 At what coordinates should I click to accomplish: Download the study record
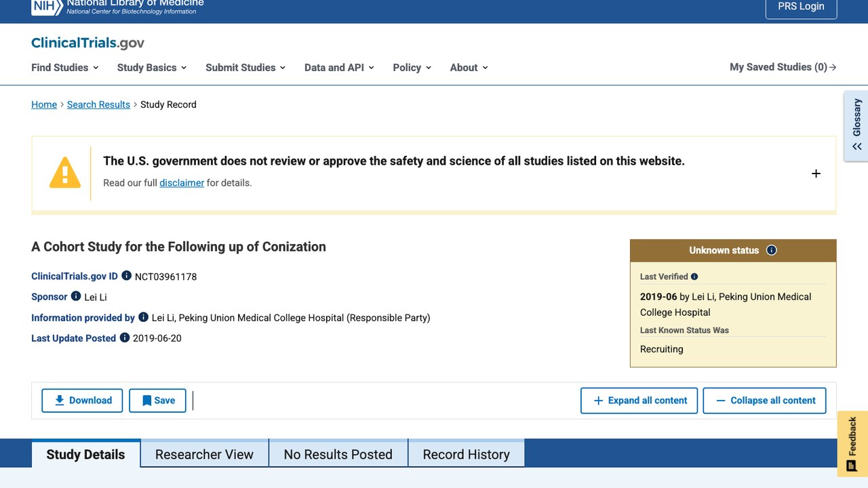pyautogui.click(x=82, y=401)
